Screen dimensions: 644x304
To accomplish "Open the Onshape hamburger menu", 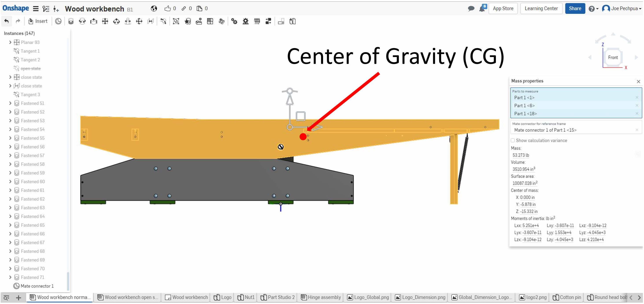I will 36,9.
